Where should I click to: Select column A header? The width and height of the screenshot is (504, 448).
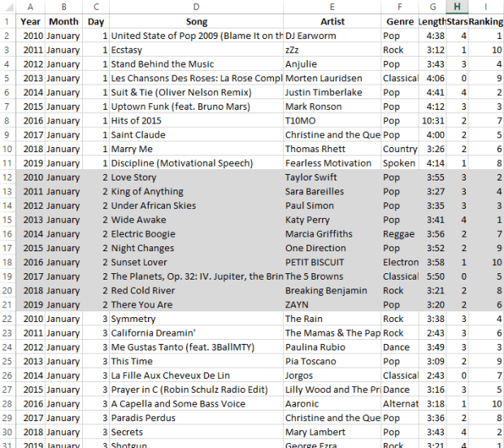tap(30, 7)
